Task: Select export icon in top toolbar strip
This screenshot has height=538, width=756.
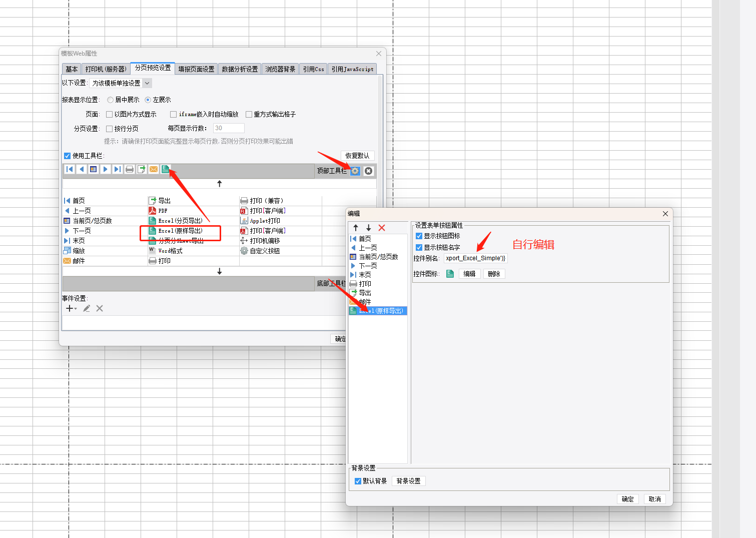Action: tap(142, 169)
